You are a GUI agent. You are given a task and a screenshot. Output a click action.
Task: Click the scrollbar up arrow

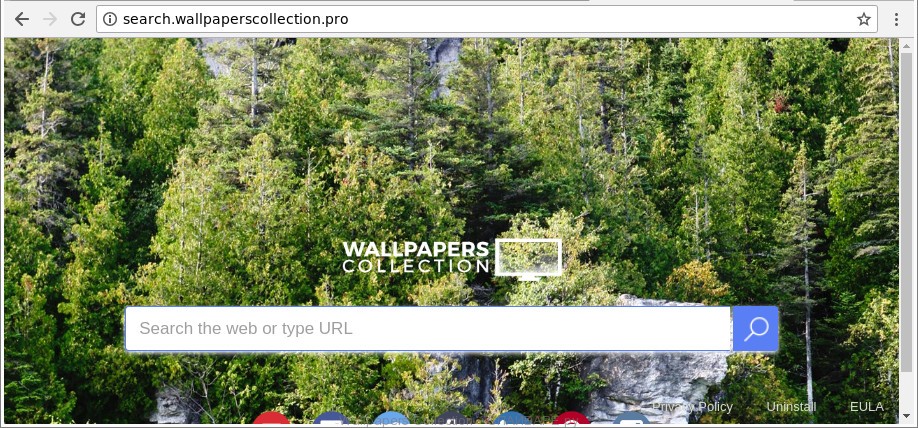[905, 44]
